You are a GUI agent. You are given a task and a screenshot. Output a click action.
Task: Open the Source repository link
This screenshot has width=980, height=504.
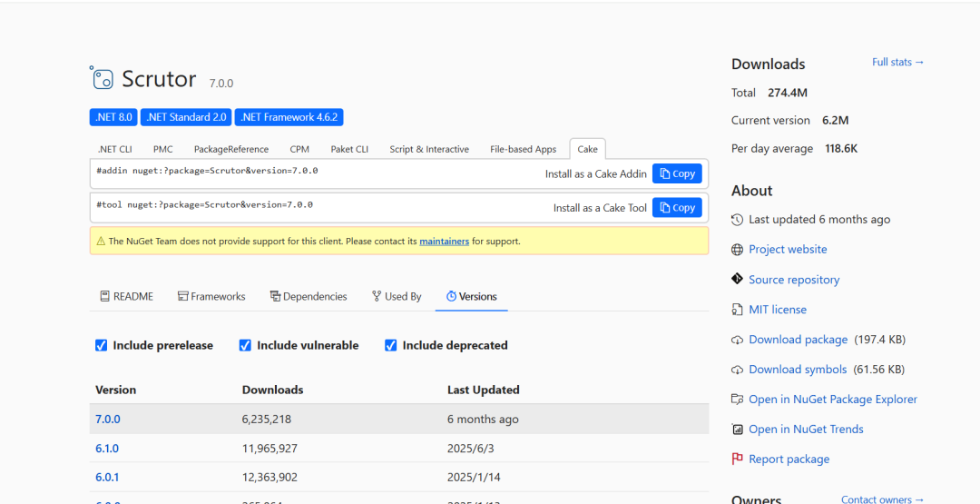coord(794,280)
